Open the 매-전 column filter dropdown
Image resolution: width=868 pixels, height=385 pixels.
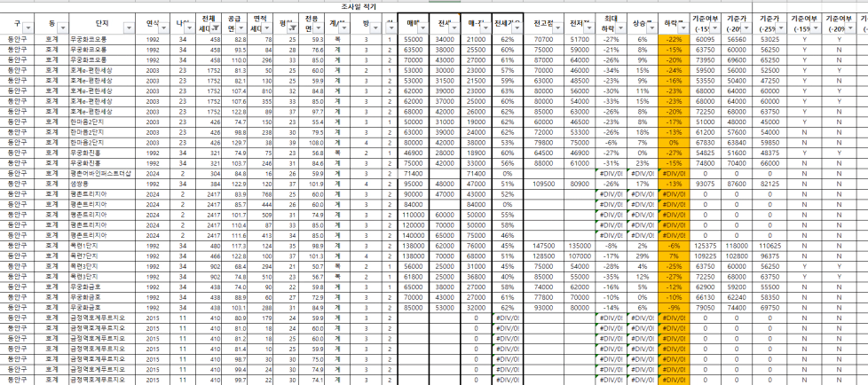coord(485,27)
